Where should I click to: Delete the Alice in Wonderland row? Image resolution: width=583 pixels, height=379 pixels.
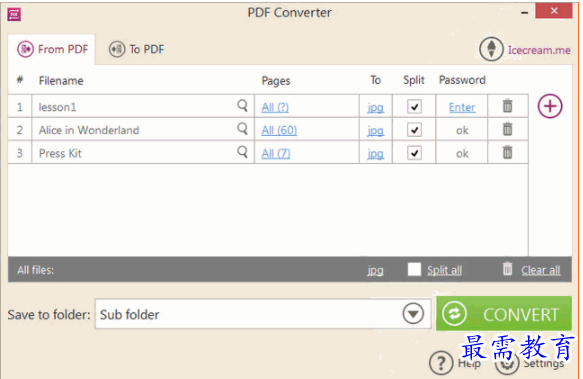click(508, 129)
